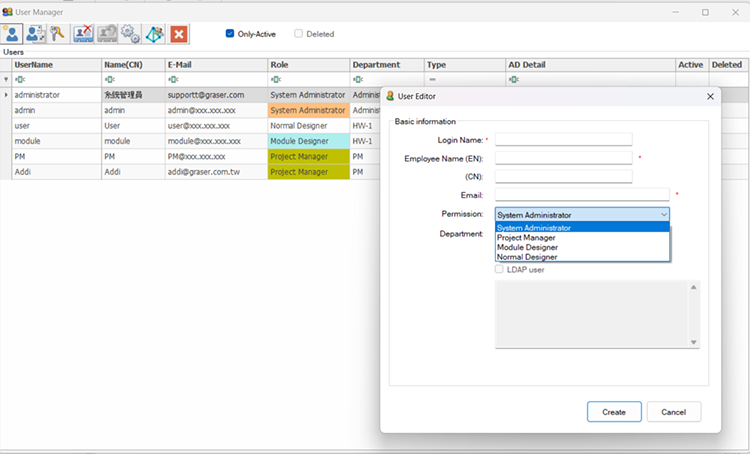Click the filter row funnel icon
The height and width of the screenshot is (454, 750).
click(x=6, y=79)
